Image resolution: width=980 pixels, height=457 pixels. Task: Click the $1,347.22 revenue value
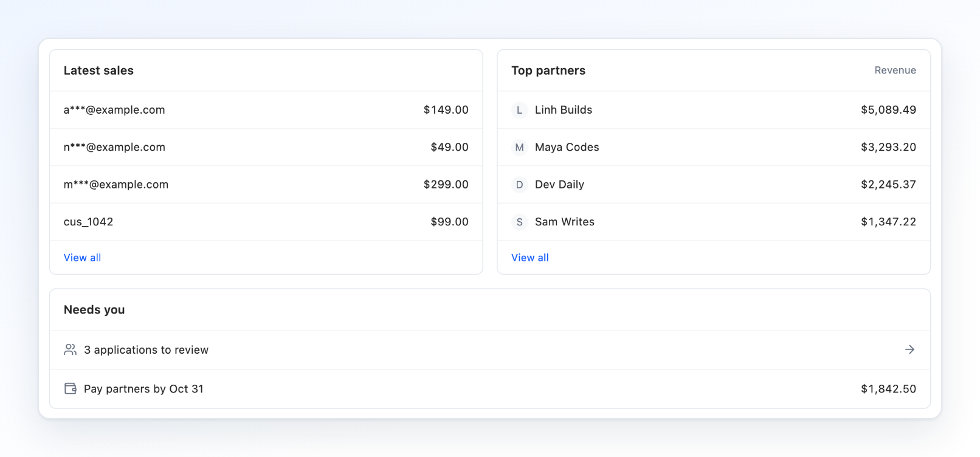pyautogui.click(x=888, y=222)
